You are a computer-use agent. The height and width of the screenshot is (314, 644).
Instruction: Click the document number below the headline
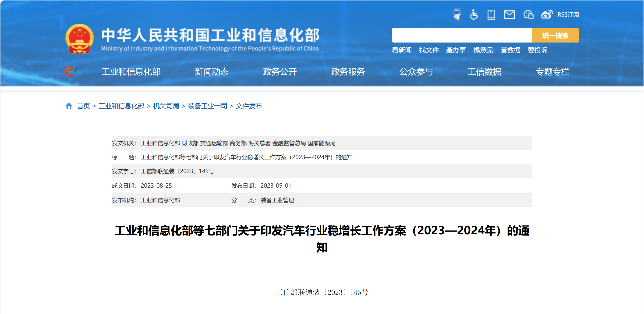click(322, 292)
